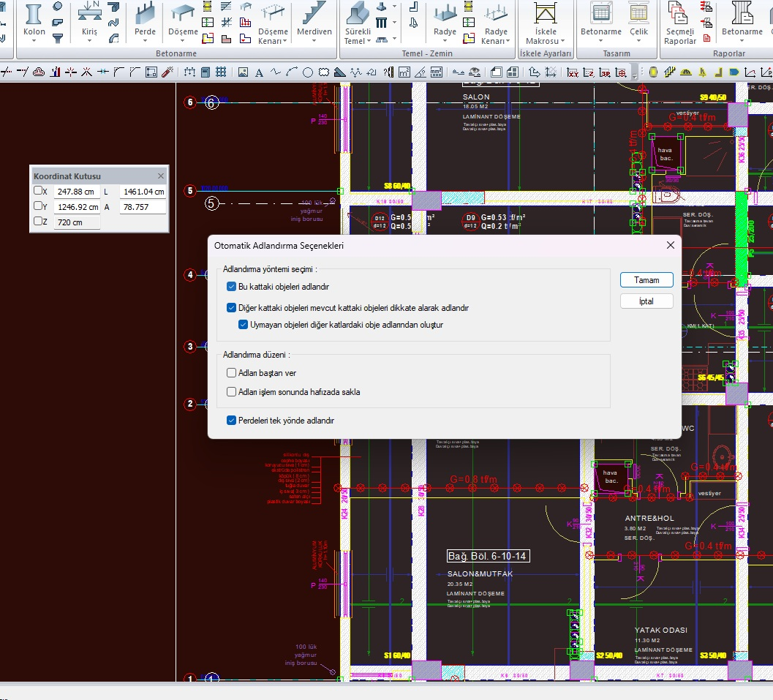Click the L length field showing 1461.04 cm

143,192
